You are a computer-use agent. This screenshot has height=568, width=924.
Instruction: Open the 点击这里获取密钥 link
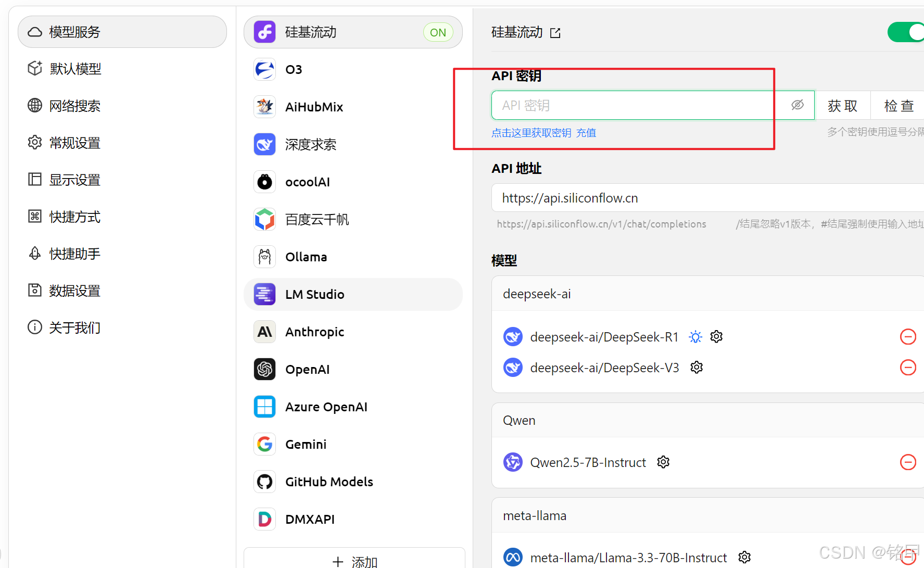click(x=531, y=133)
